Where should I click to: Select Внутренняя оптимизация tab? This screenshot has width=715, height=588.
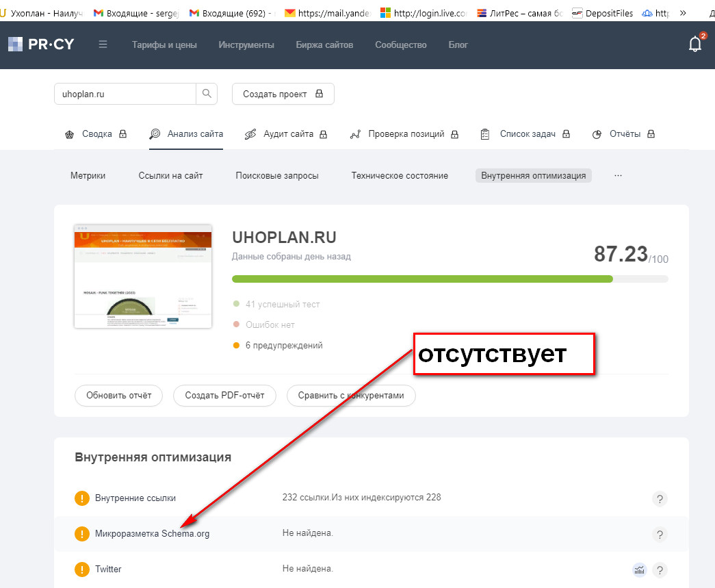[x=534, y=176]
